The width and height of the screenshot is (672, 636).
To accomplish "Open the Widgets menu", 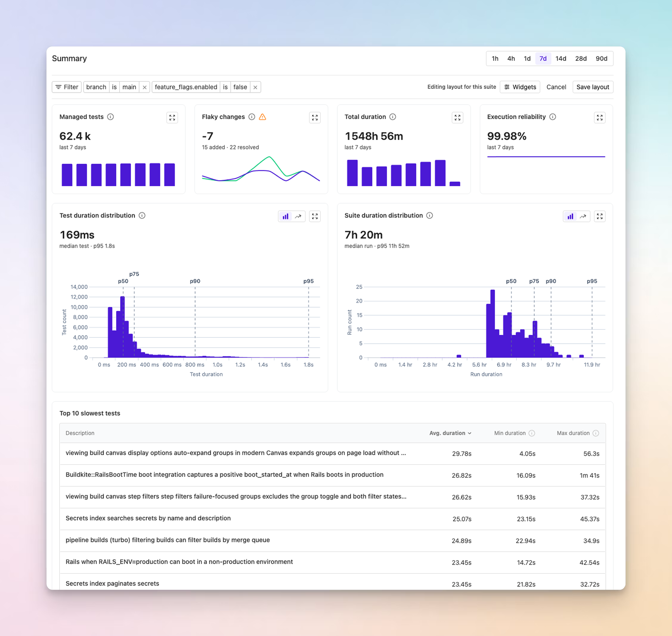I will click(x=520, y=87).
